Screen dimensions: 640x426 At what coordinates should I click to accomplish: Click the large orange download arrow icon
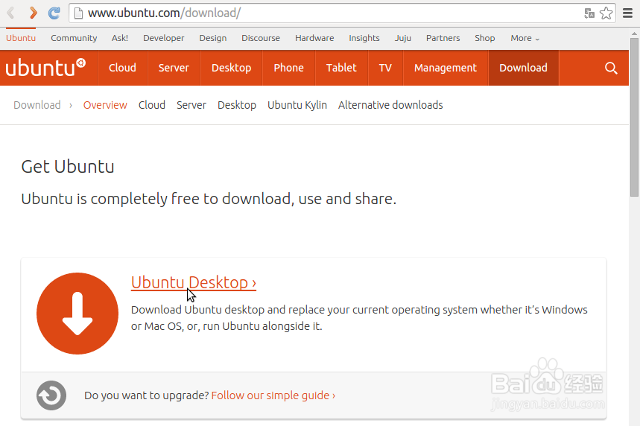[77, 313]
